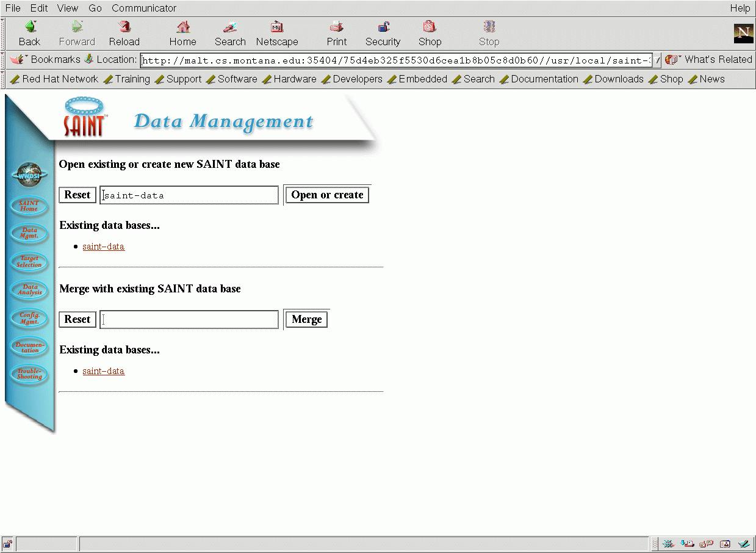The image size is (756, 553).
Task: Click the WWDSI globe icon
Action: [x=29, y=175]
